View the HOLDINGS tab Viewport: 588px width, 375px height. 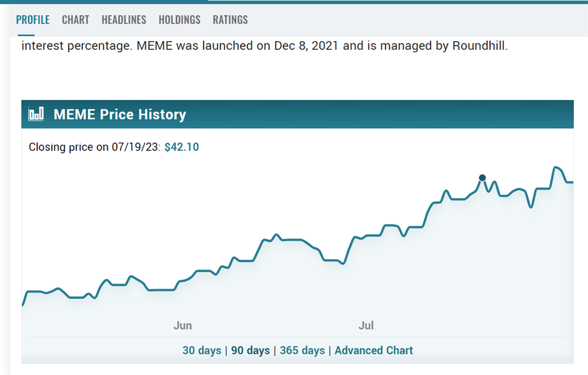click(179, 19)
